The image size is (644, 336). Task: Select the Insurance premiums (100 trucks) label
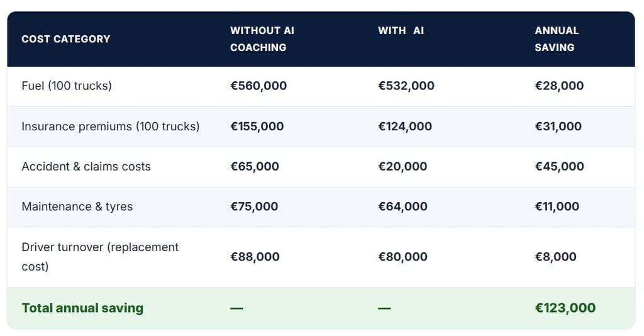[110, 126]
